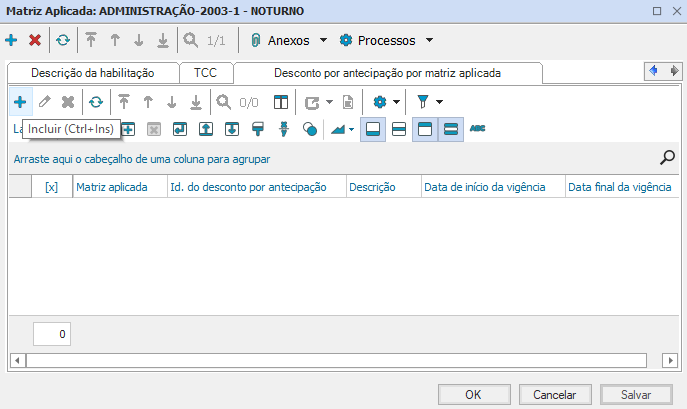Click the ABC text icon in the layout toolbar
The image size is (687, 409).
(x=478, y=129)
